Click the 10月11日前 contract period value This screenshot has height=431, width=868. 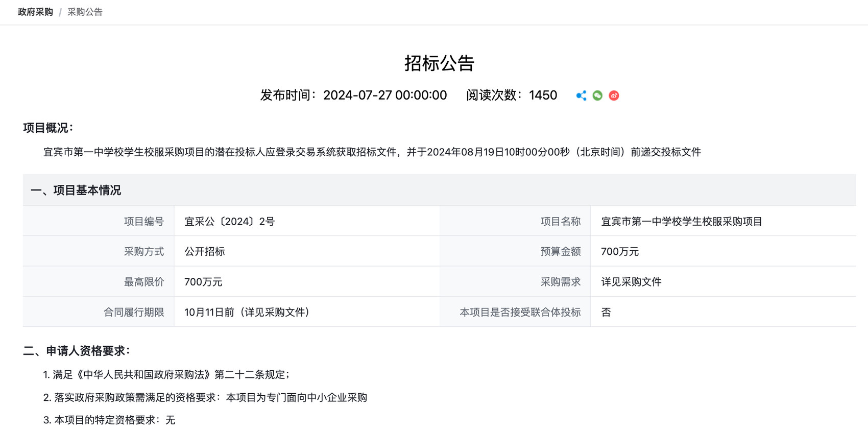tap(247, 312)
